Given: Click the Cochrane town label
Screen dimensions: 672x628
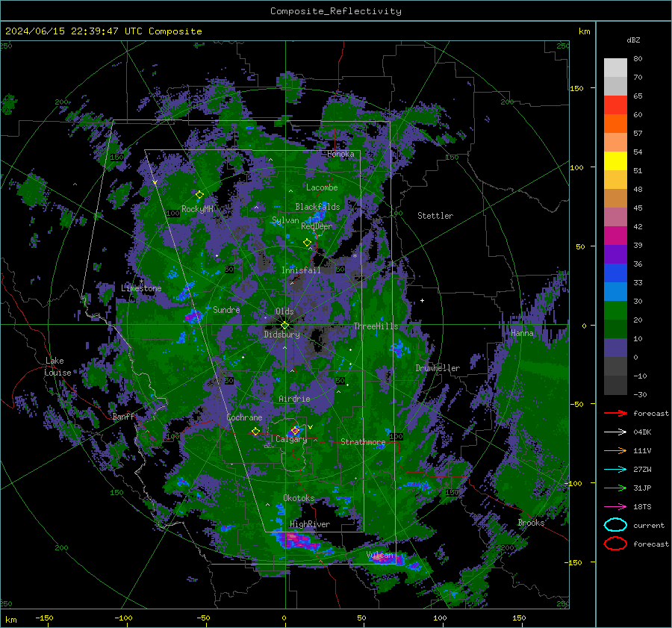Looking at the screenshot, I should (x=244, y=417).
